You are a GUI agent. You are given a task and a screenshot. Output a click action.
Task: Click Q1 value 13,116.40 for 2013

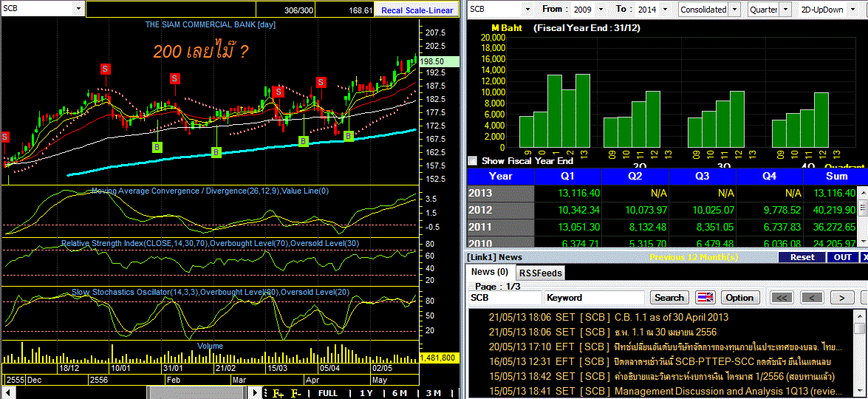tap(579, 193)
